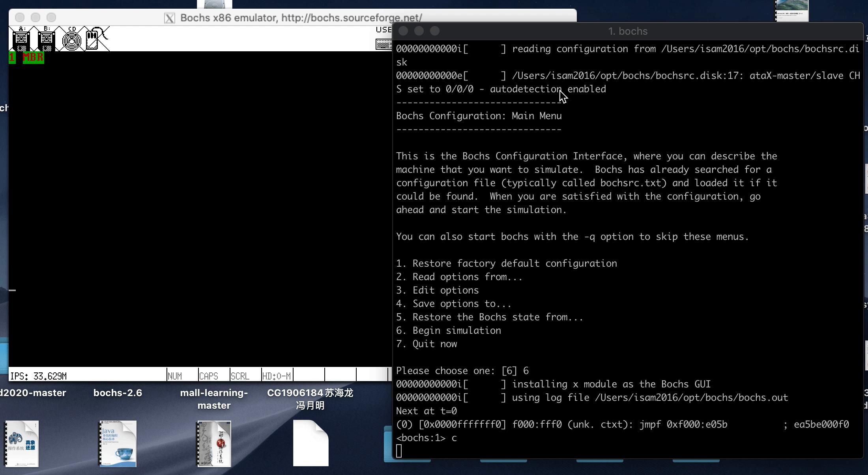Screen dimensions: 868x475
Task: Select the Java book PDF on desktop
Action: [x=118, y=443]
